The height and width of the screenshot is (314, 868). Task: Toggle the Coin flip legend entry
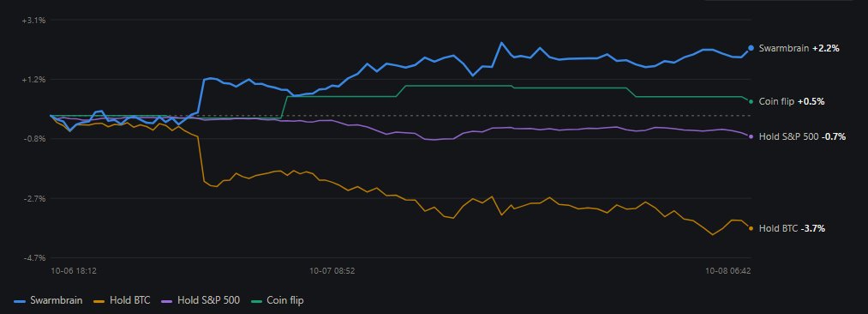click(x=277, y=301)
